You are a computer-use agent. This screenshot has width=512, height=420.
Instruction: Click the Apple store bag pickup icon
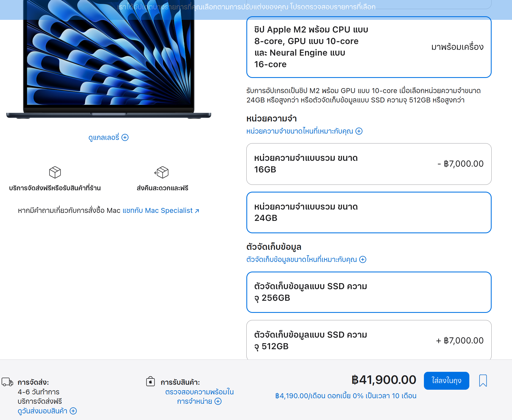tap(150, 381)
